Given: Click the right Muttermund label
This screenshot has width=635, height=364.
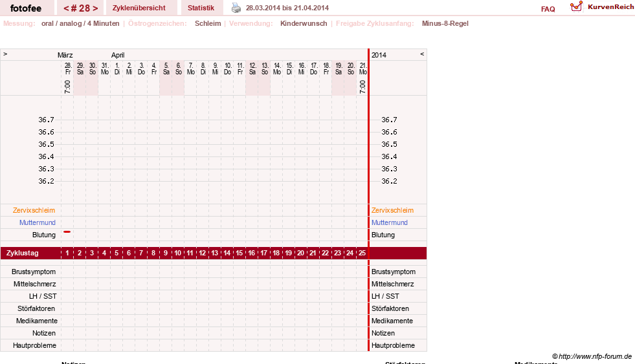Looking at the screenshot, I should click(390, 222).
